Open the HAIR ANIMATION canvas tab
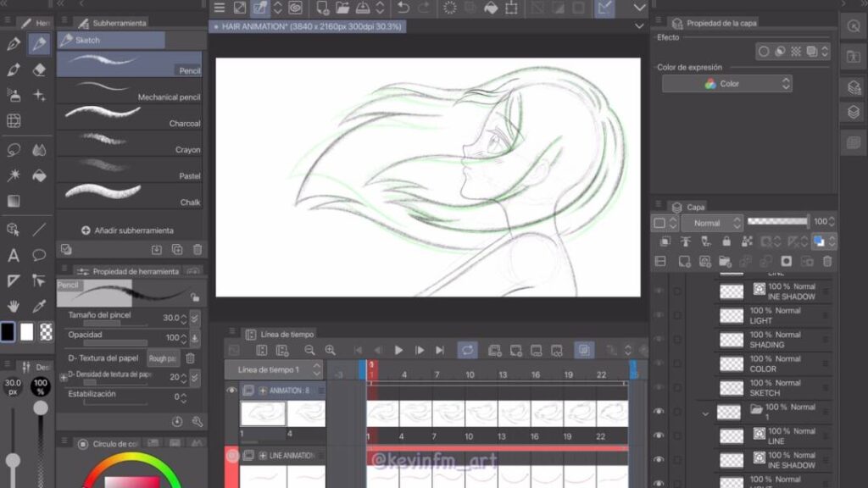Viewport: 868px width, 488px height. tap(307, 26)
